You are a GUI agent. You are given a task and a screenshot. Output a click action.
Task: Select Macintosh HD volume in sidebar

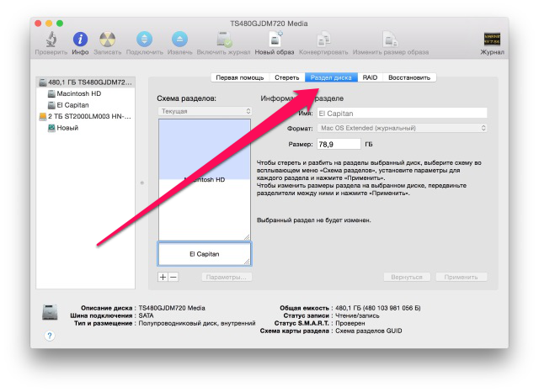78,93
